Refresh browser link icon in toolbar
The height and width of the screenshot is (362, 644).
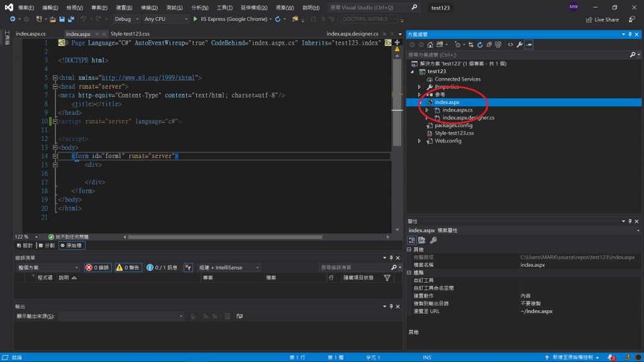coord(277,19)
